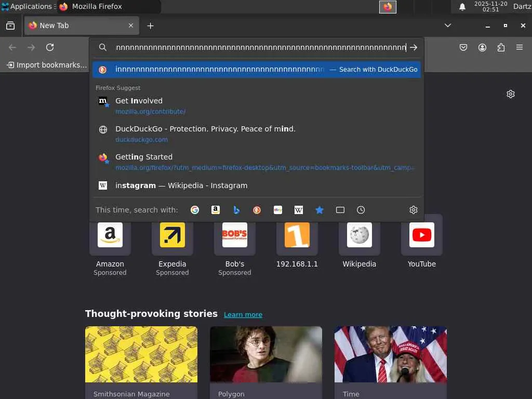532x399 pixels.
Task: Close the New Tab tab
Action: tap(131, 25)
